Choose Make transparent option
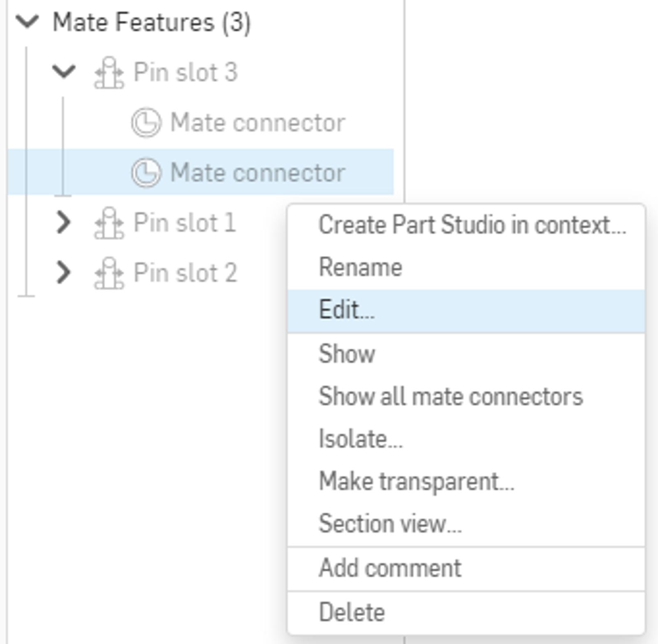This screenshot has height=644, width=658. click(416, 481)
